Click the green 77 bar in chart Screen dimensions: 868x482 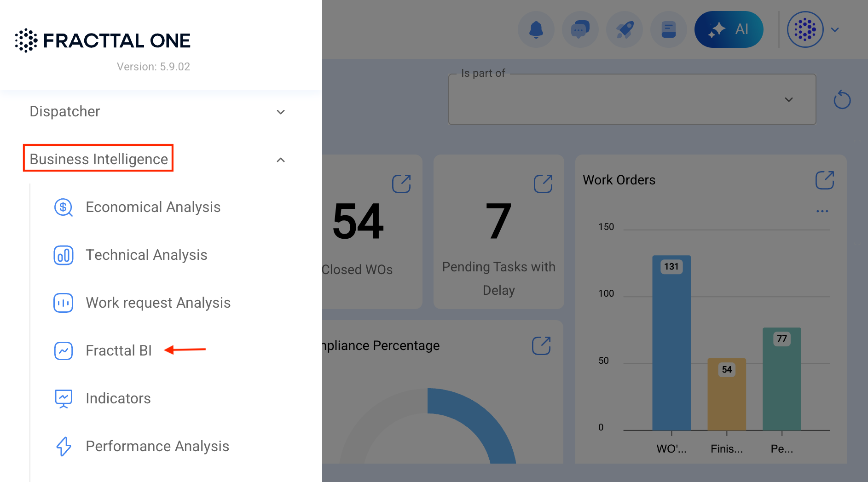point(782,379)
